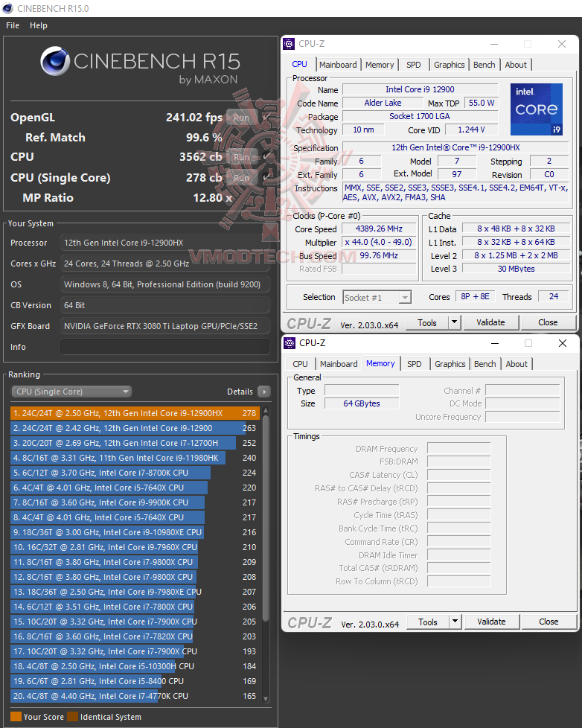Click the Close button in lower CPU-Z
This screenshot has width=582, height=728.
[x=548, y=622]
